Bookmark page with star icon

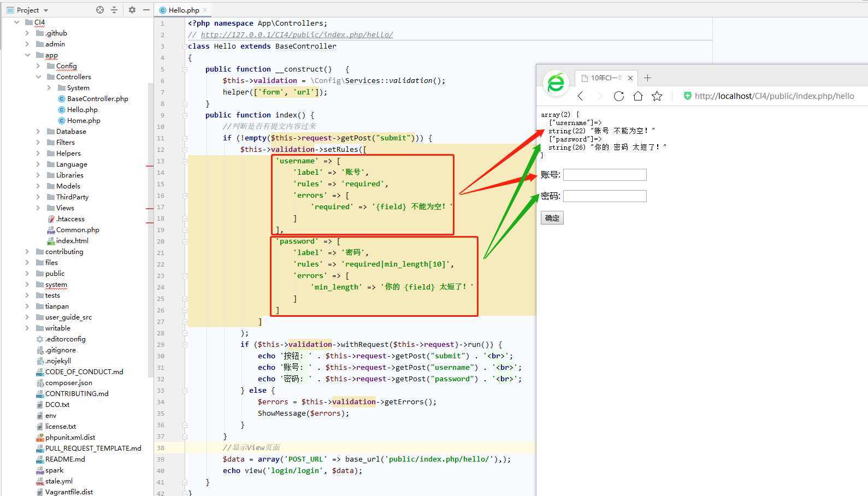657,96
